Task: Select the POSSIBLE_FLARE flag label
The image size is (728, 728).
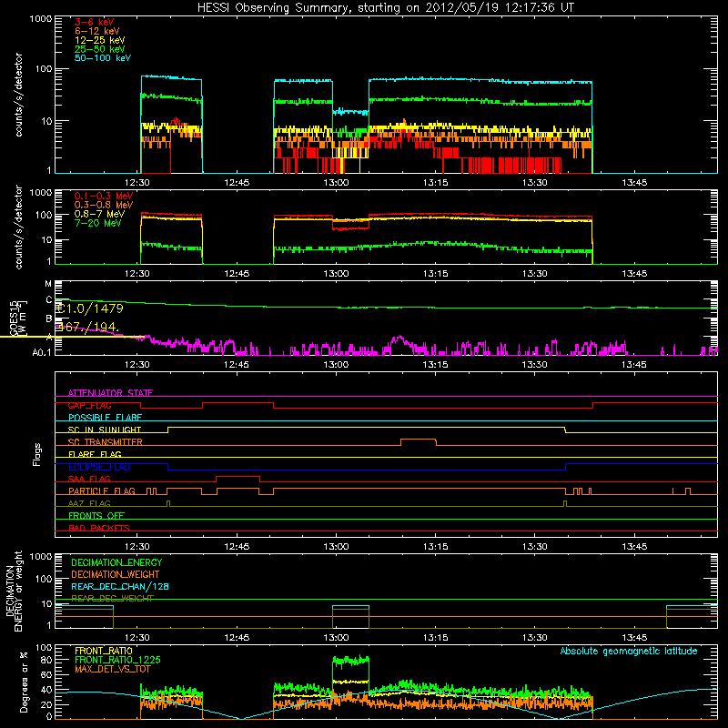Action: point(105,418)
